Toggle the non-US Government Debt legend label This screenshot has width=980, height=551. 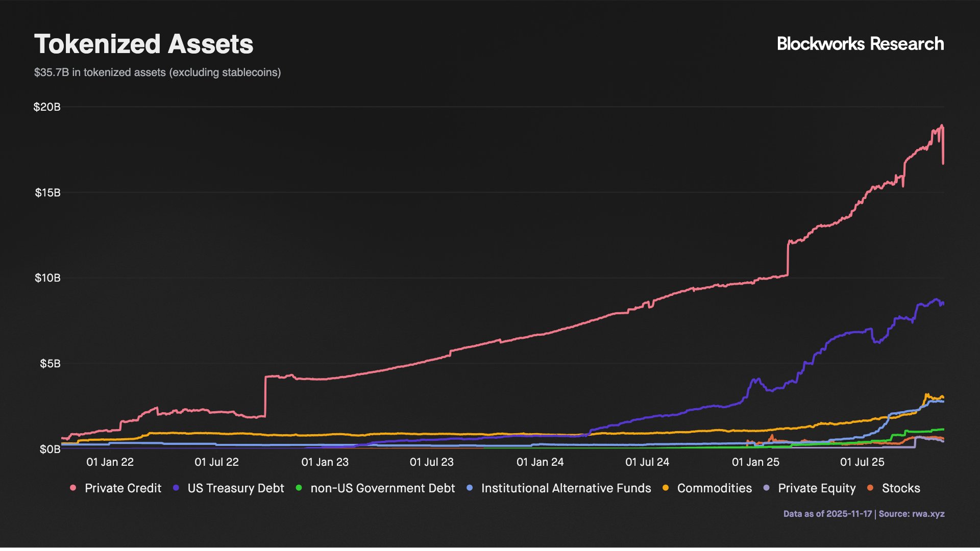[x=382, y=488]
